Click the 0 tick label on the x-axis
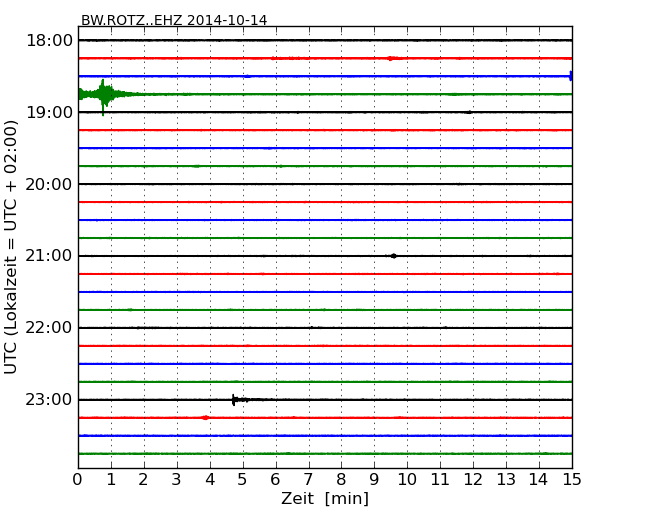The width and height of the screenshot is (650, 520). tap(78, 480)
